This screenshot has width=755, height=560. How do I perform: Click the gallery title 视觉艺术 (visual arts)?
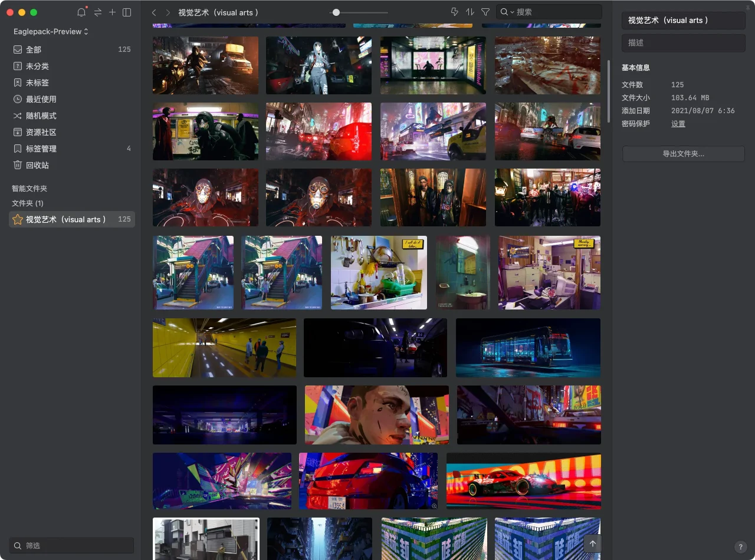[219, 12]
